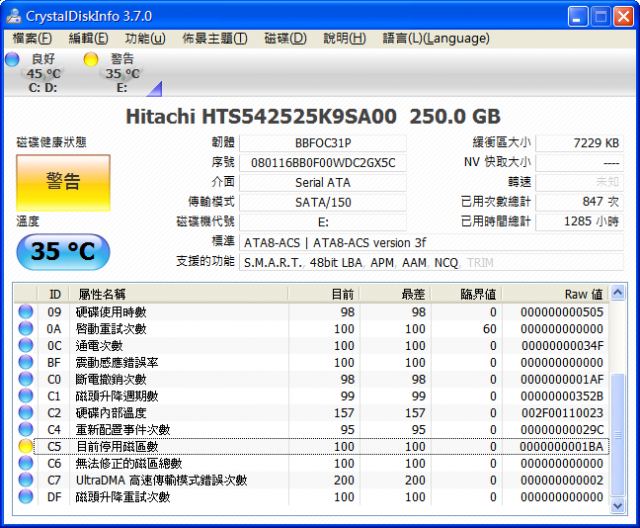The height and width of the screenshot is (528, 640).
Task: Click the 1285 小時 power on hours value
Action: (580, 222)
